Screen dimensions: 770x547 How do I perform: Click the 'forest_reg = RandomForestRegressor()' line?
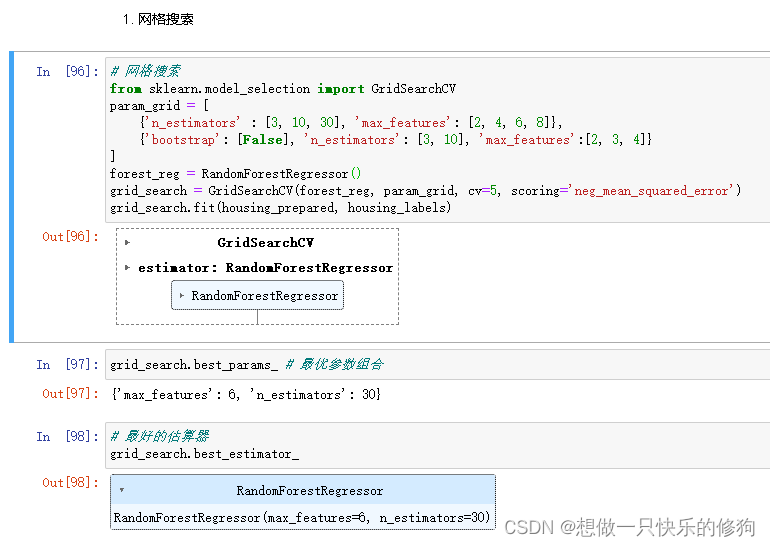point(236,173)
